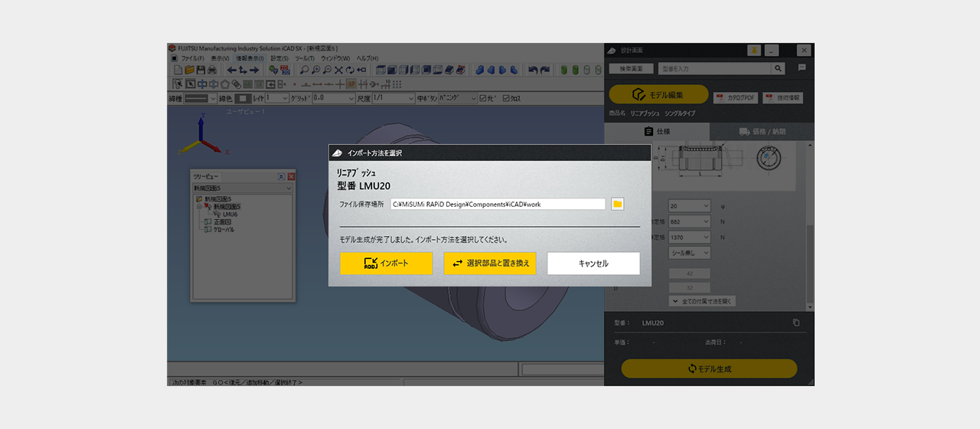Switch to the 価格 / 納期 tab
This screenshot has width=980, height=429.
click(762, 132)
